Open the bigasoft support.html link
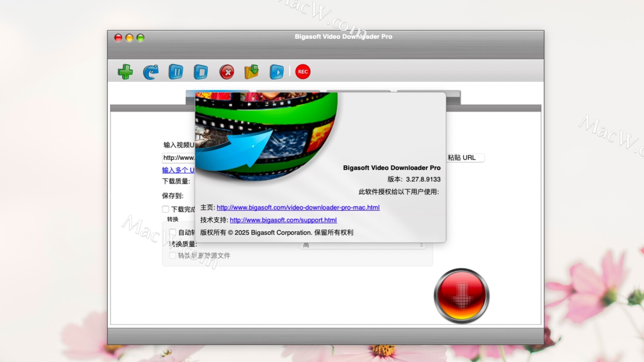The height and width of the screenshot is (362, 644). (x=283, y=220)
